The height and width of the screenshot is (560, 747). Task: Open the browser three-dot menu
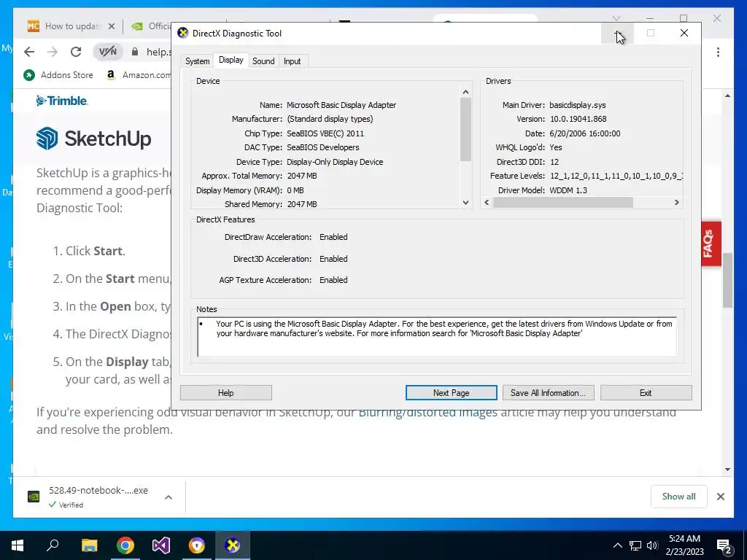pyautogui.click(x=718, y=52)
